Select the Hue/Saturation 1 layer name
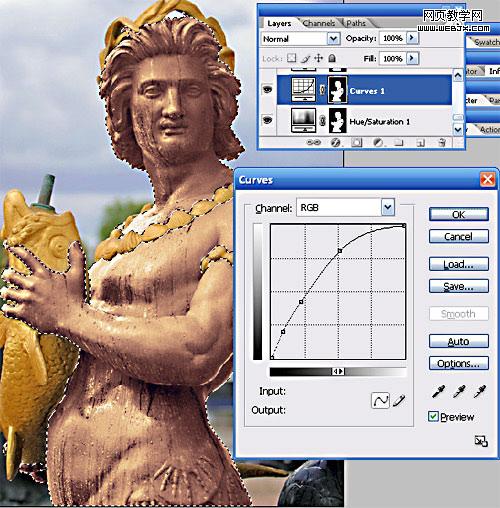 coord(379,121)
